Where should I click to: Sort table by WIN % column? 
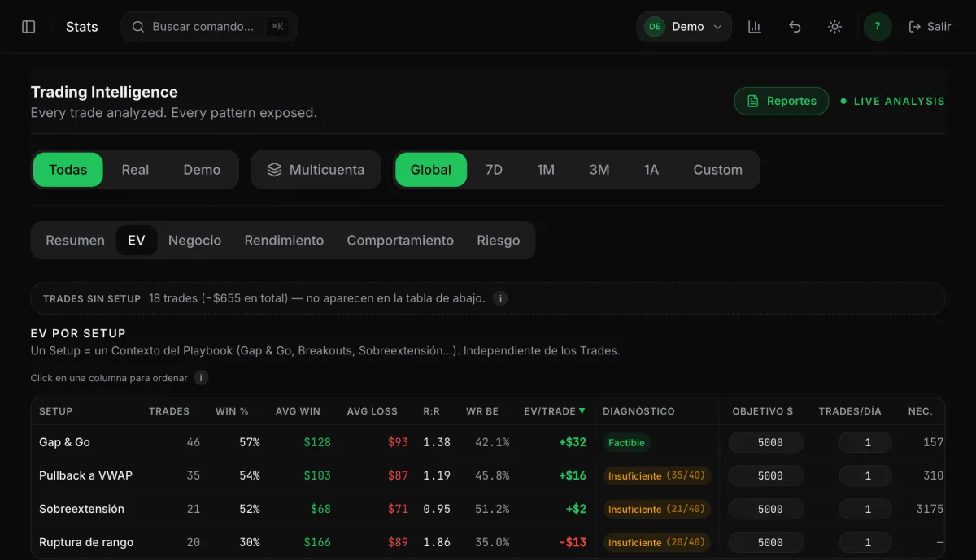(232, 411)
